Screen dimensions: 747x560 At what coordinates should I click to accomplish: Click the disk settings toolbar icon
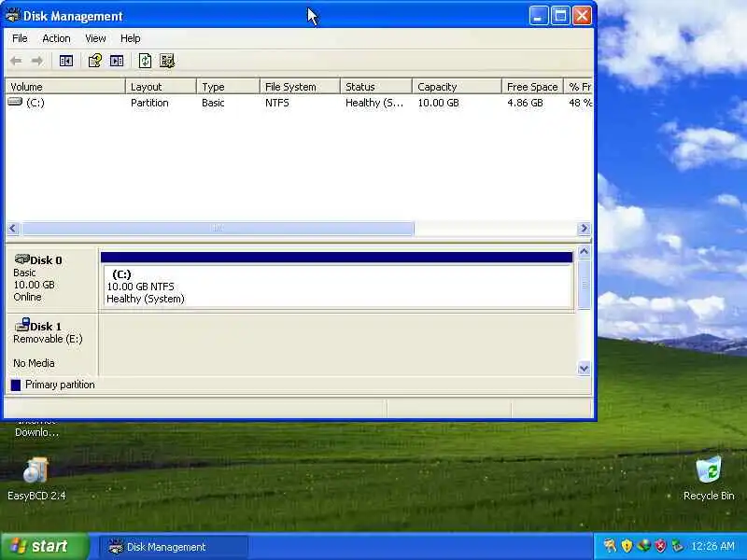(167, 61)
